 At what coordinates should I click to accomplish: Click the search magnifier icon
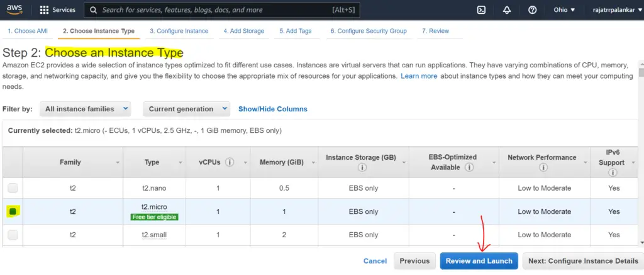point(94,10)
